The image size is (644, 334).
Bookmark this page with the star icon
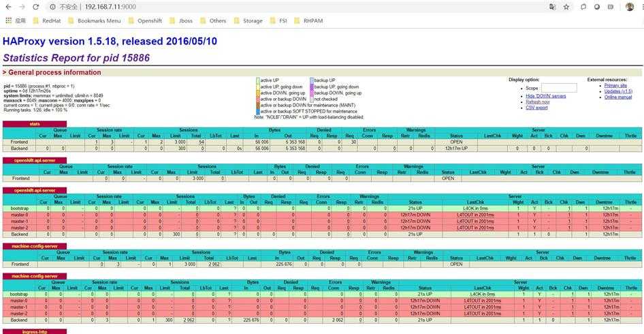(566, 7)
